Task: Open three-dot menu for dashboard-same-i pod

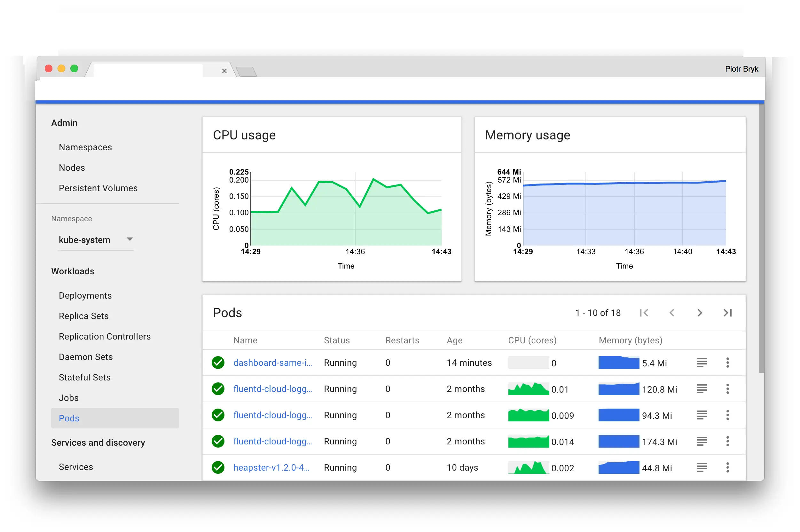Action: tap(727, 363)
